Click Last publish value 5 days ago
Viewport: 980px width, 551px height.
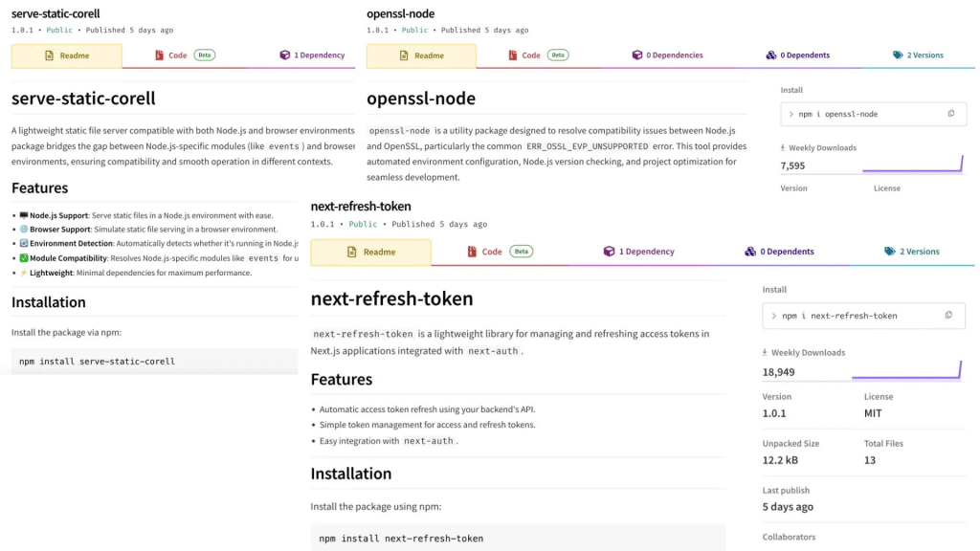[788, 507]
